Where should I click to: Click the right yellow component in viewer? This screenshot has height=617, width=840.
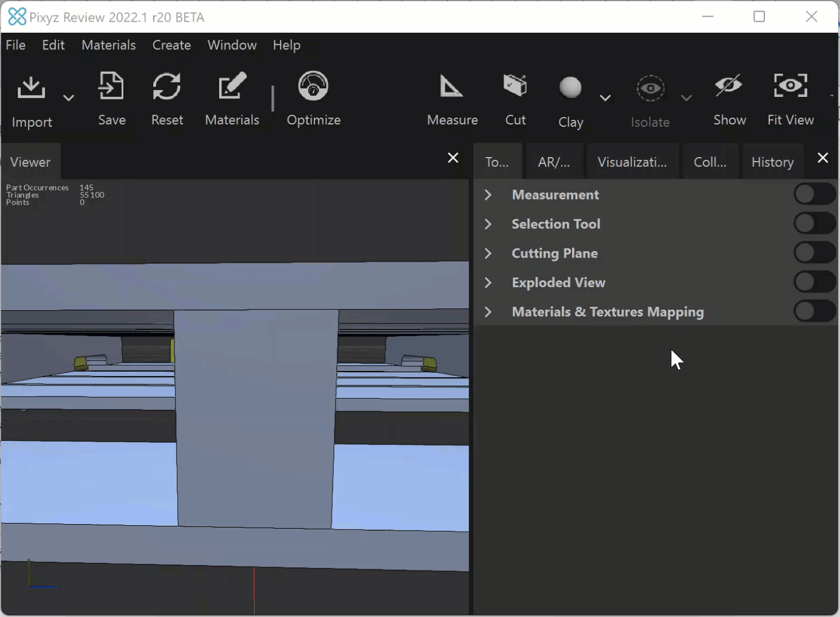[x=429, y=364]
